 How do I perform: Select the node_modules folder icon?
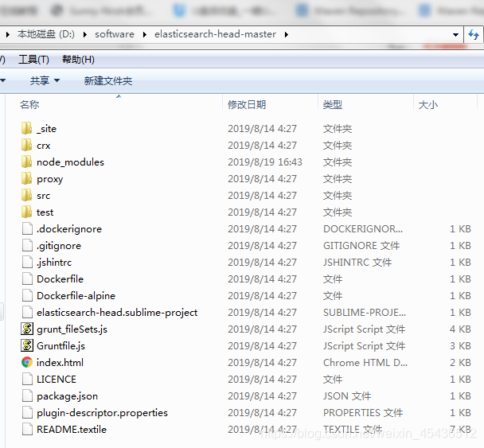tap(26, 162)
